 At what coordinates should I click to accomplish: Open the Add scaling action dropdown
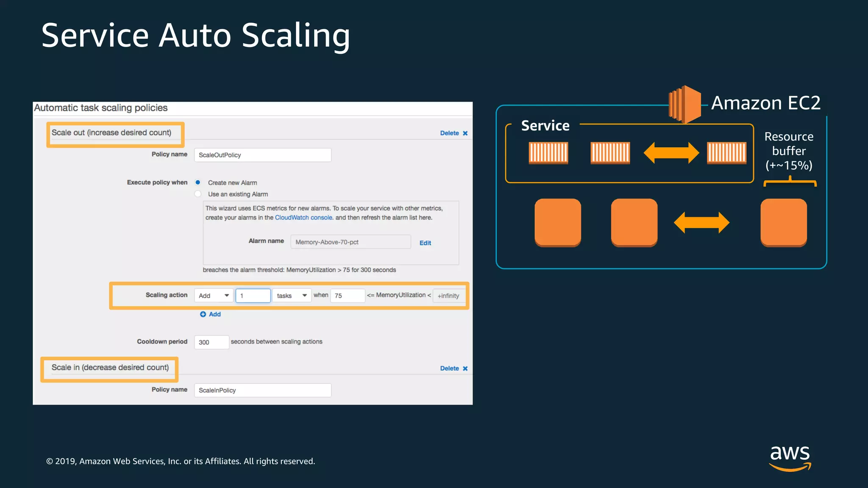[x=214, y=296]
